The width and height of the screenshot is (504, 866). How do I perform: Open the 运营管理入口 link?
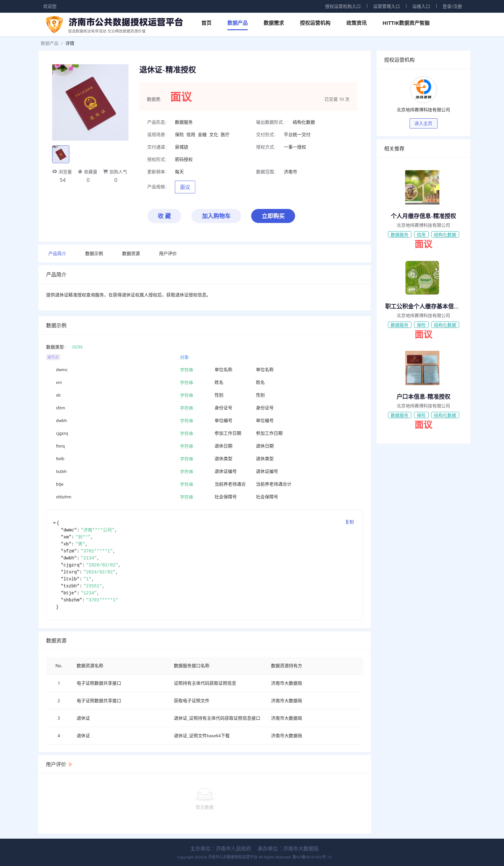point(386,7)
